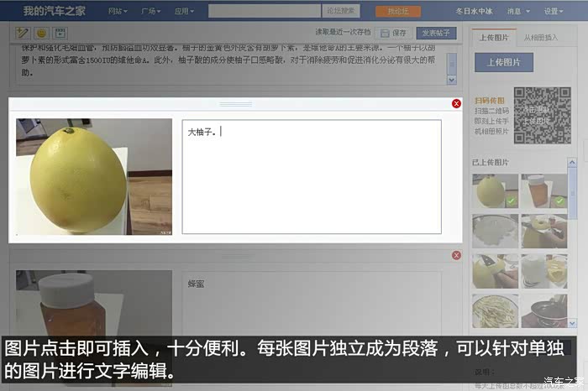Open the smiley emoji picker icon
588x391 pixels.
point(41,33)
